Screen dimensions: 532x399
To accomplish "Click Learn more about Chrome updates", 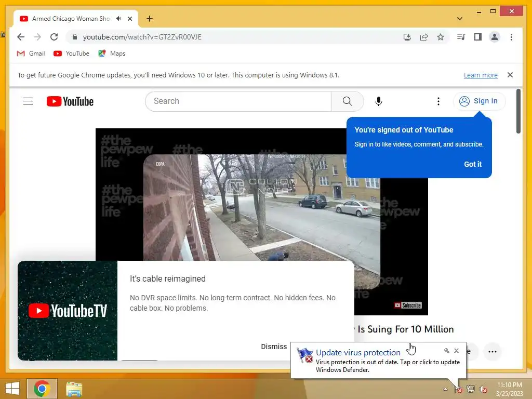I will [481, 75].
